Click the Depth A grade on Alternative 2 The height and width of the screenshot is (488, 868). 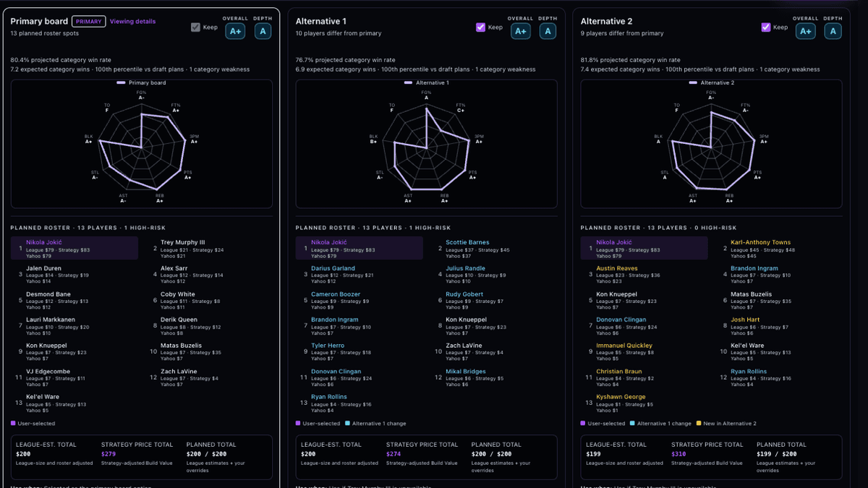point(833,31)
